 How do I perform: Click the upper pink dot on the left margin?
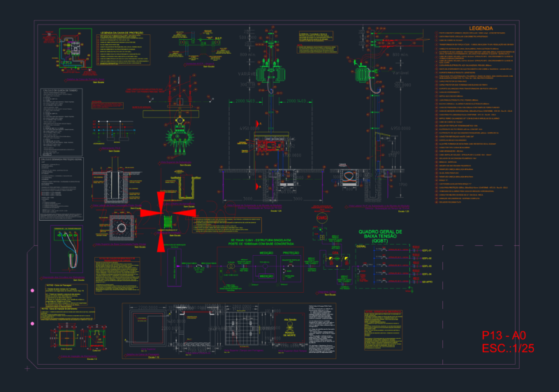[x=32, y=291]
